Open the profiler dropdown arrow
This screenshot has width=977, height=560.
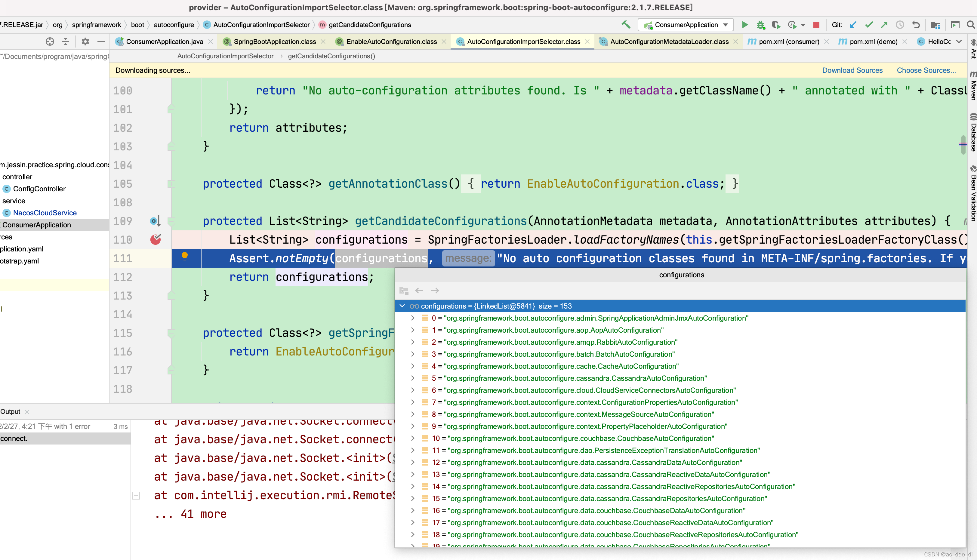(803, 25)
